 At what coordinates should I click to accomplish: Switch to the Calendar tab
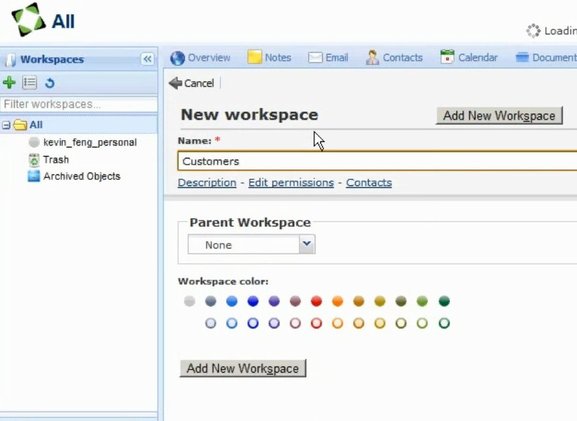pyautogui.click(x=469, y=57)
